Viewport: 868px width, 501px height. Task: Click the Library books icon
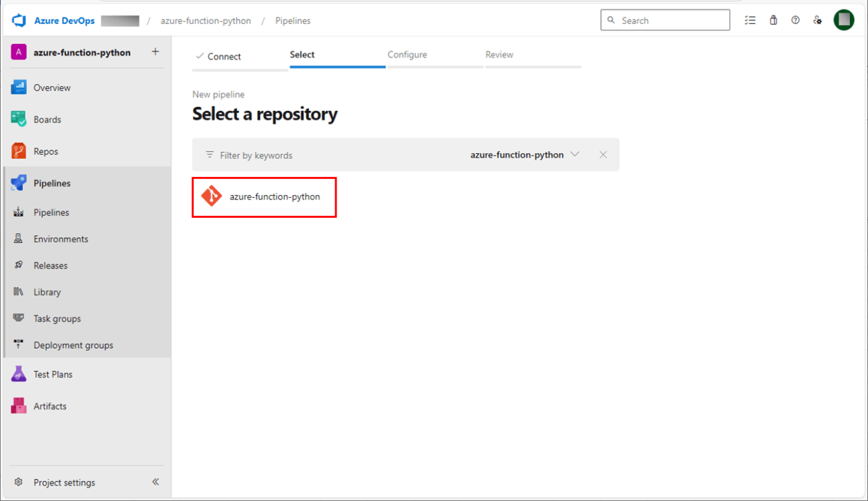19,292
